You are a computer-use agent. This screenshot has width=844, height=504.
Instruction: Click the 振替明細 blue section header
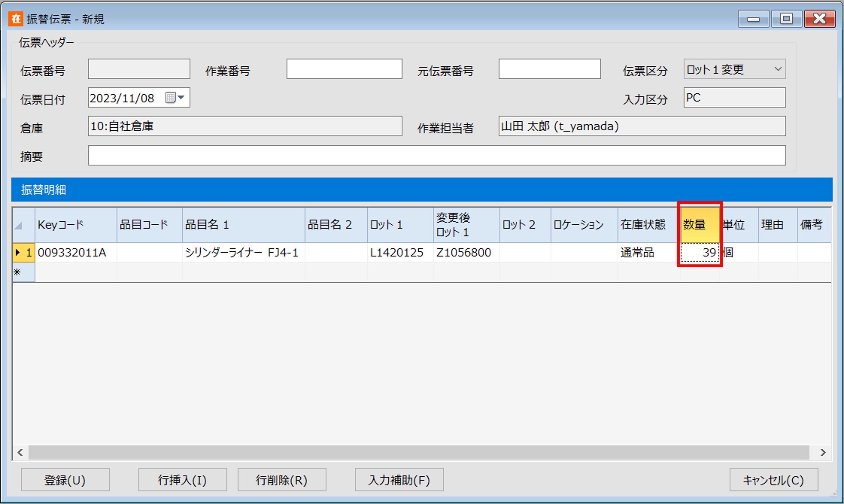pos(422,190)
